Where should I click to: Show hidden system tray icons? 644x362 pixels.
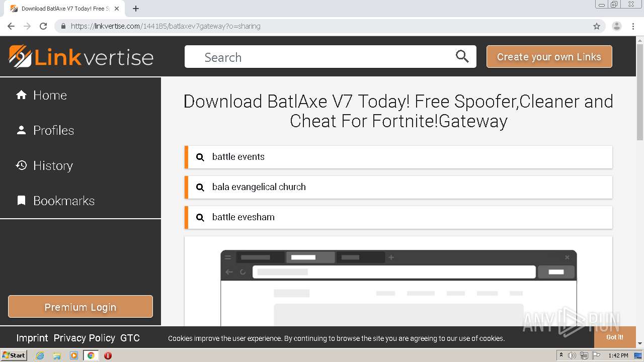(x=561, y=355)
